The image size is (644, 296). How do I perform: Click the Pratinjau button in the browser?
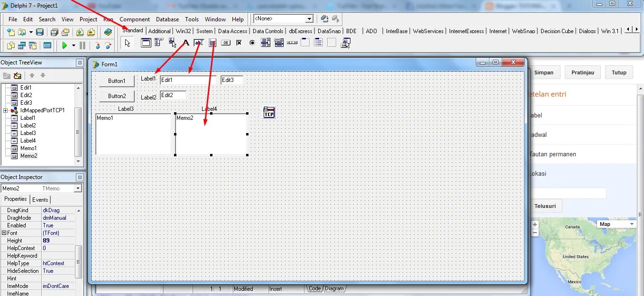[x=582, y=72]
